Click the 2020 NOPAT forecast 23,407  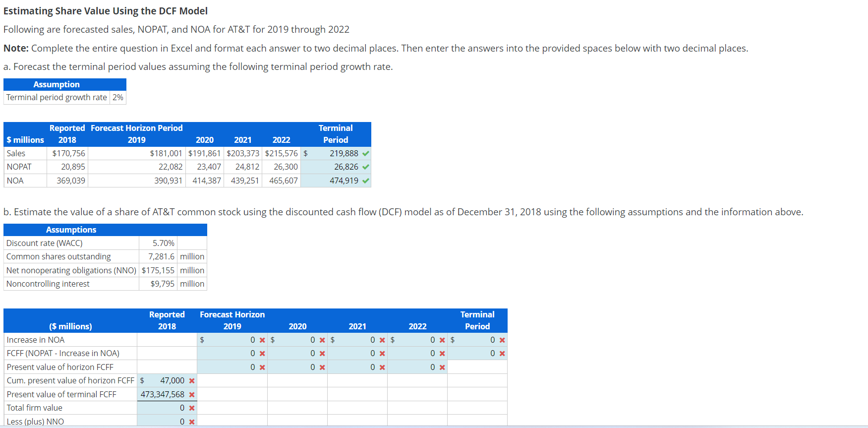tap(209, 167)
